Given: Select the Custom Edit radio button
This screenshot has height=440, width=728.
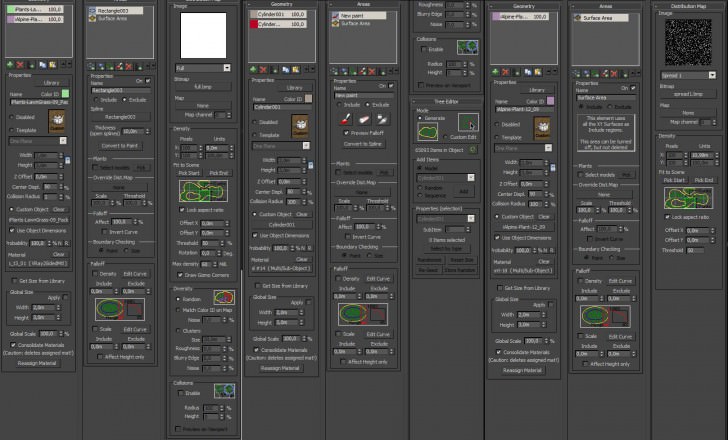Looking at the screenshot, I should point(445,137).
